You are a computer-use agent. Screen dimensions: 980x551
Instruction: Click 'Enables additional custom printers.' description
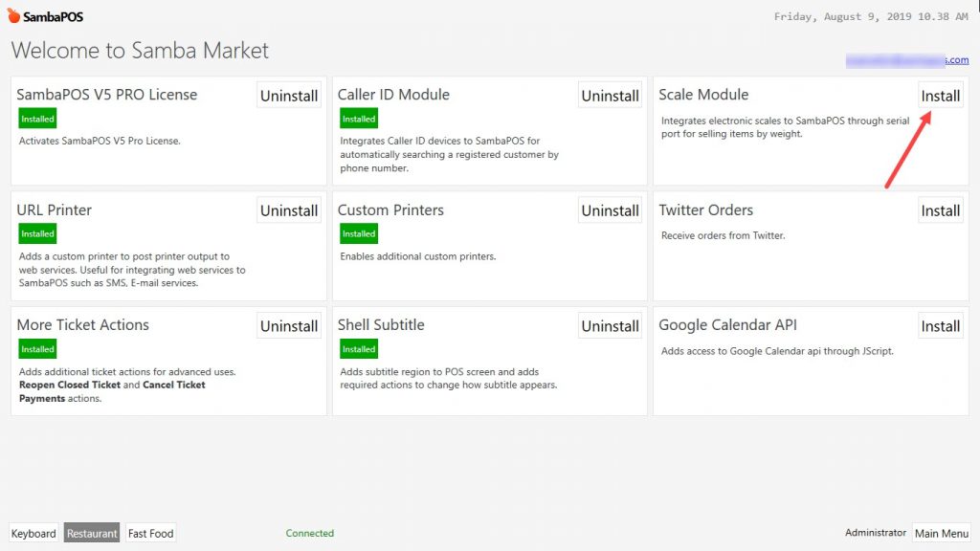click(418, 256)
